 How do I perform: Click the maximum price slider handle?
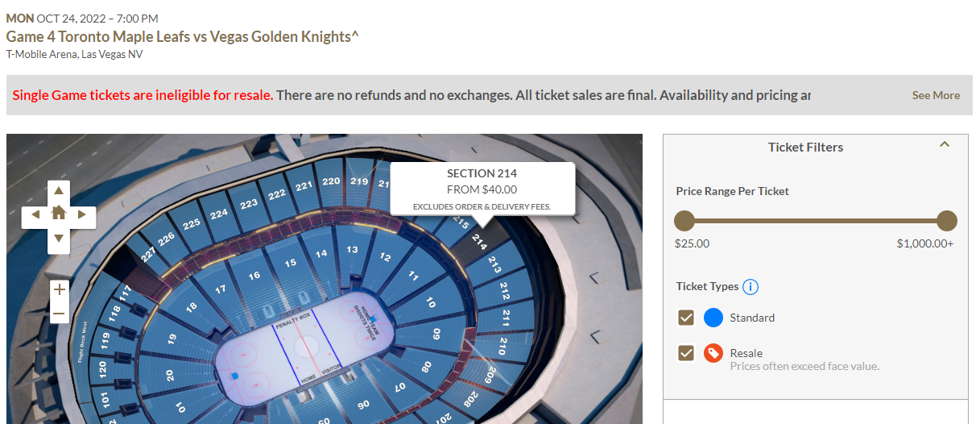point(947,221)
